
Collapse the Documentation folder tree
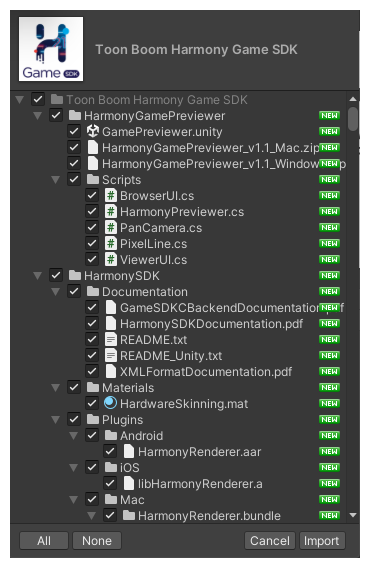pos(55,292)
